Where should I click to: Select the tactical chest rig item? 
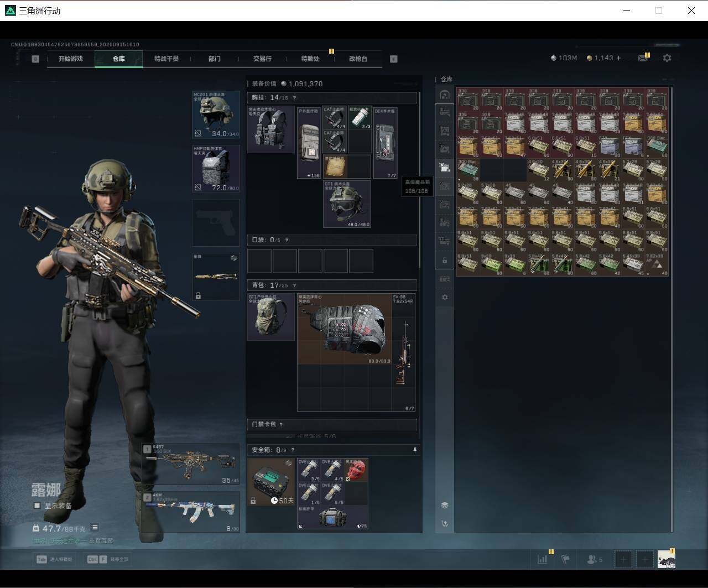click(x=271, y=129)
